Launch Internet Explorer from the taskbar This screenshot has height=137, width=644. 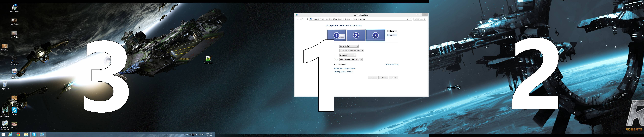10,134
